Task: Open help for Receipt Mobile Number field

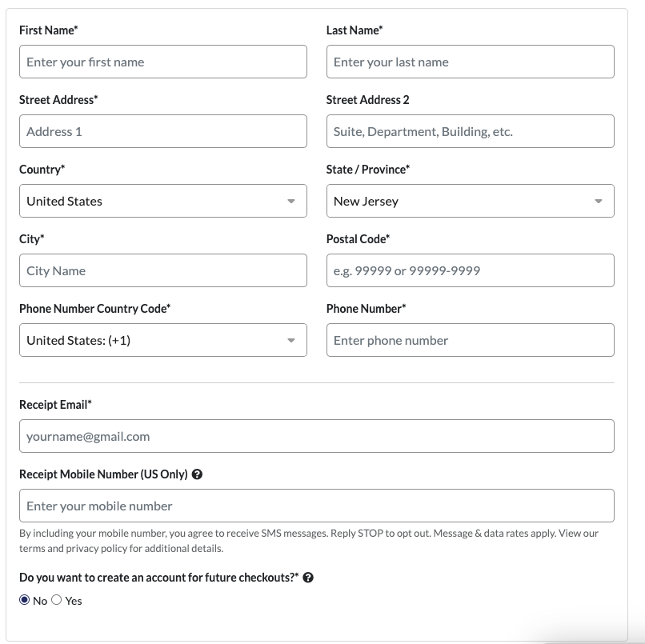Action: point(198,474)
